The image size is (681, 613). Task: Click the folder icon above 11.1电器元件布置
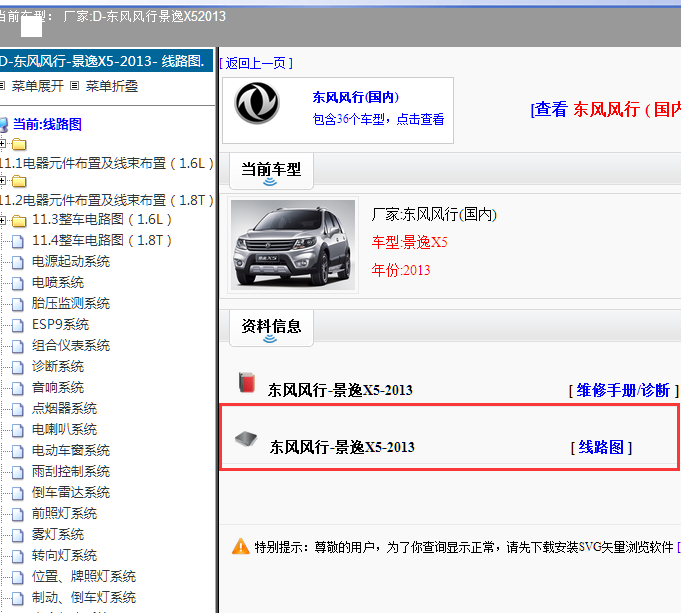[x=19, y=144]
